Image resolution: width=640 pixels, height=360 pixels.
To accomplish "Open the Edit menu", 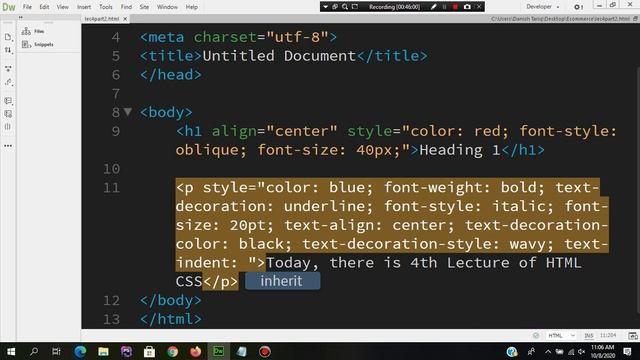I will pos(44,7).
